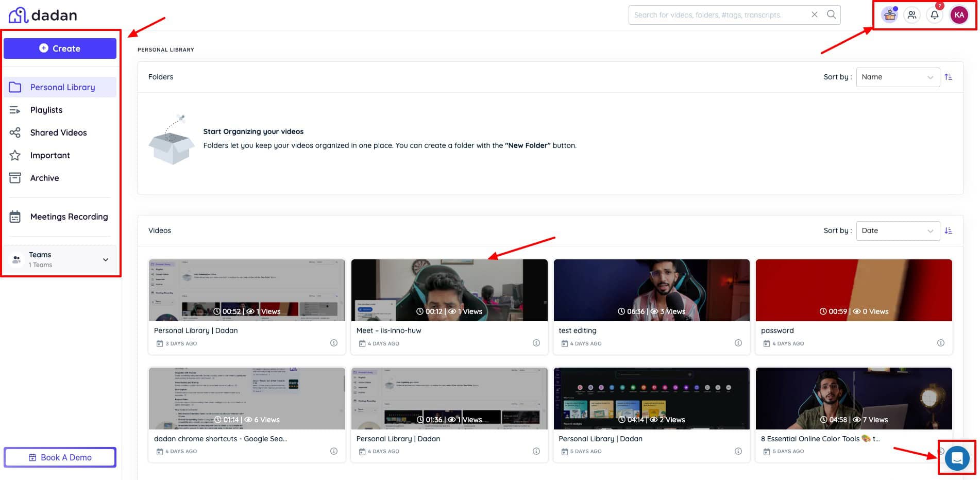Open the 'Meet – iis-inno-huw' video thumbnail

449,290
